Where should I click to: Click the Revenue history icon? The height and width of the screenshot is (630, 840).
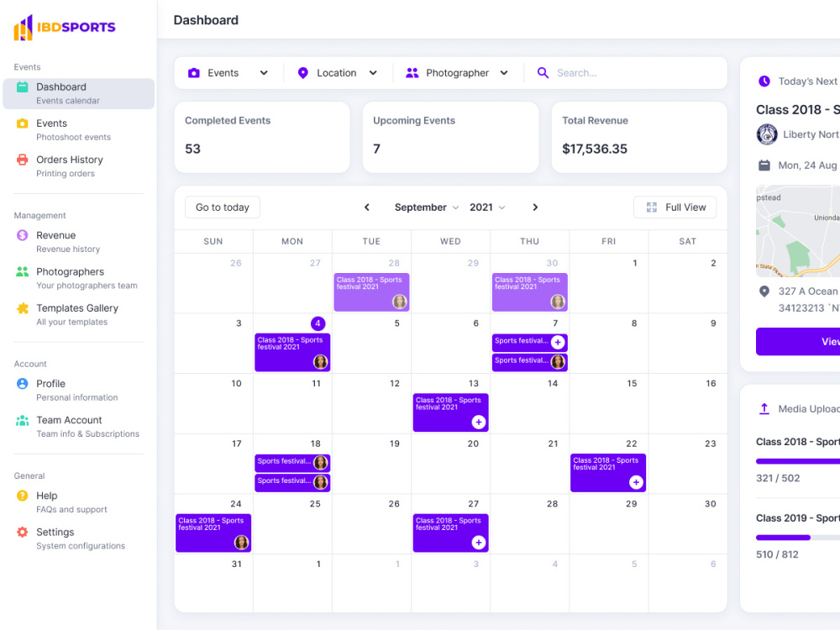point(23,235)
